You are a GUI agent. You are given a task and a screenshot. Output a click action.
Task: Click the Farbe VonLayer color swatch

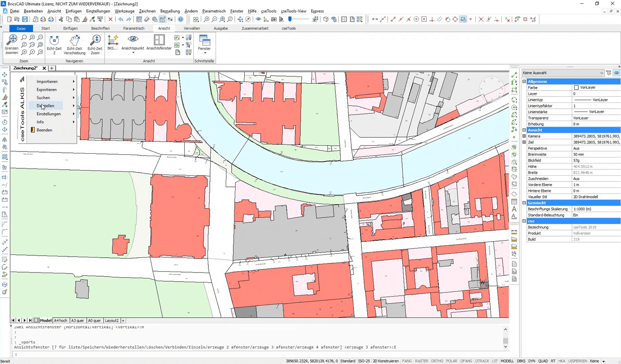click(576, 87)
